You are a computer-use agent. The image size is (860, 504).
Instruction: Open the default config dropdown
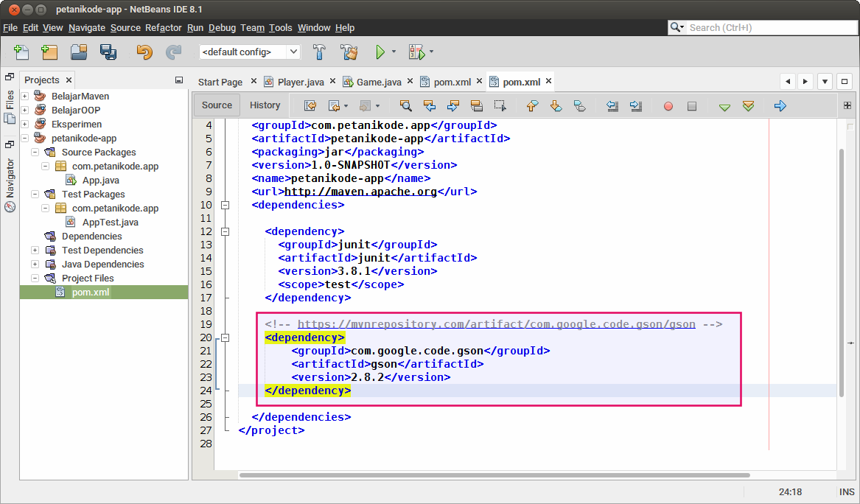tap(293, 52)
